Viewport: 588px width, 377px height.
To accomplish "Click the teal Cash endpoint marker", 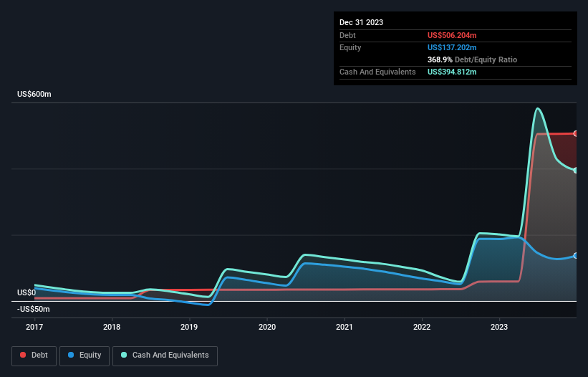I will point(576,171).
